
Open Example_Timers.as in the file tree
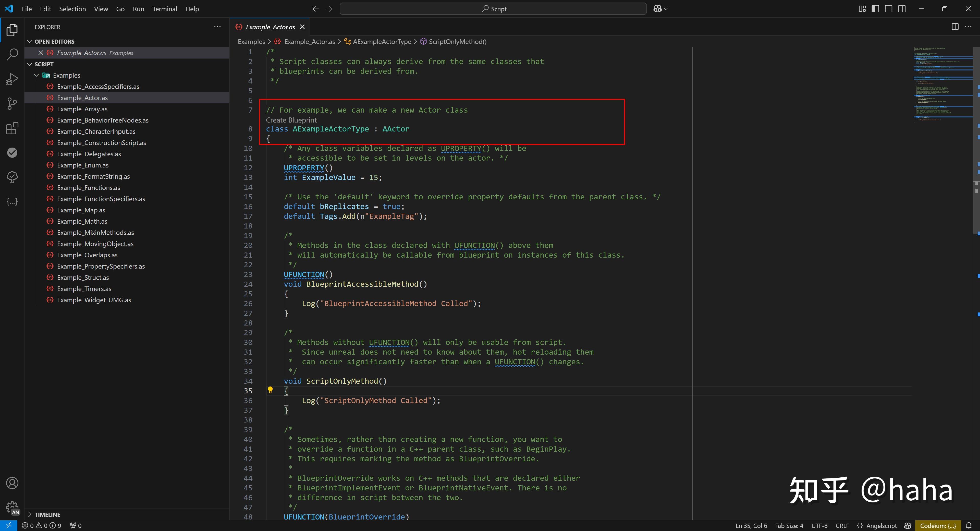(84, 289)
